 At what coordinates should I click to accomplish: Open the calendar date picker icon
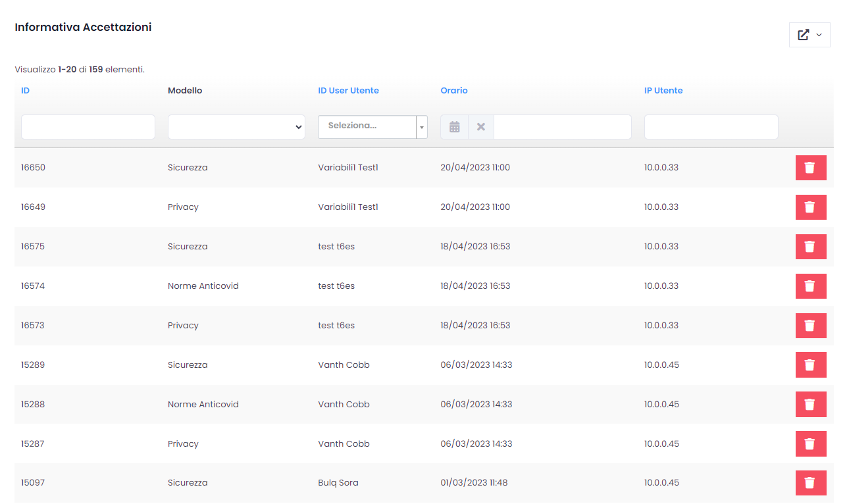pyautogui.click(x=454, y=127)
